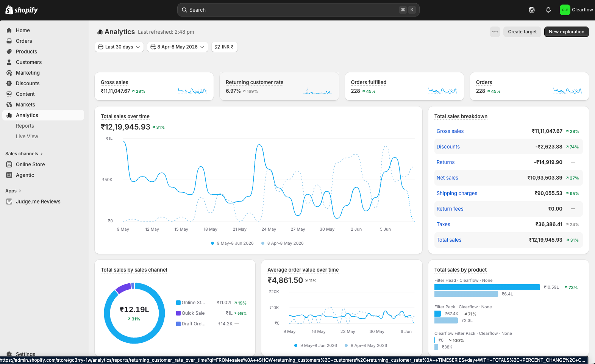Expand the Apps section

(13, 191)
